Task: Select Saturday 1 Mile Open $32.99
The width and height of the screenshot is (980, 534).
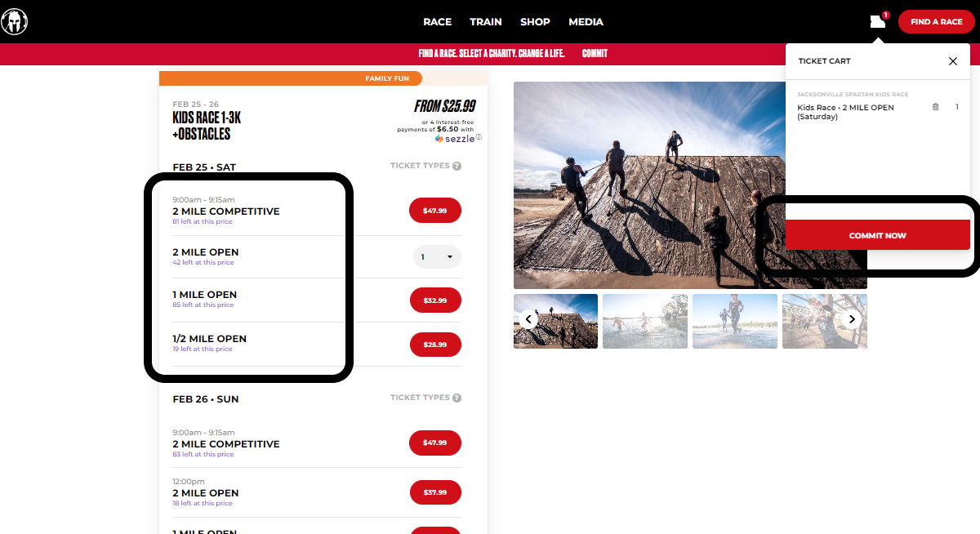Action: pyautogui.click(x=435, y=300)
